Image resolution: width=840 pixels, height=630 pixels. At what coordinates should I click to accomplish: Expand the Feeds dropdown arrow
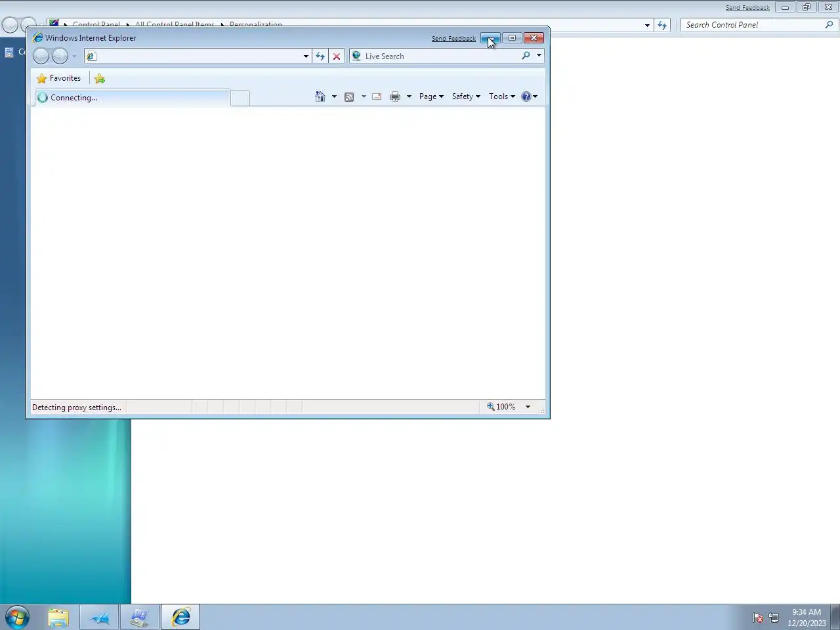pyautogui.click(x=364, y=96)
